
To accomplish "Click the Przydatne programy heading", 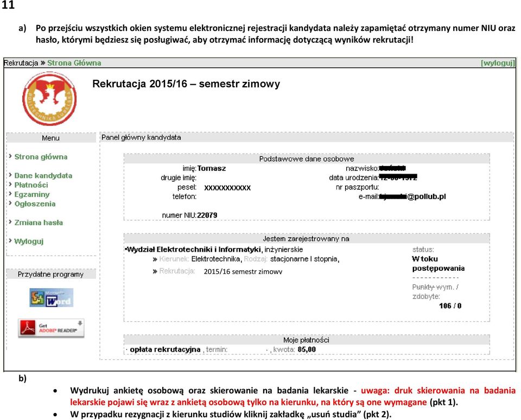I will coord(51,274).
